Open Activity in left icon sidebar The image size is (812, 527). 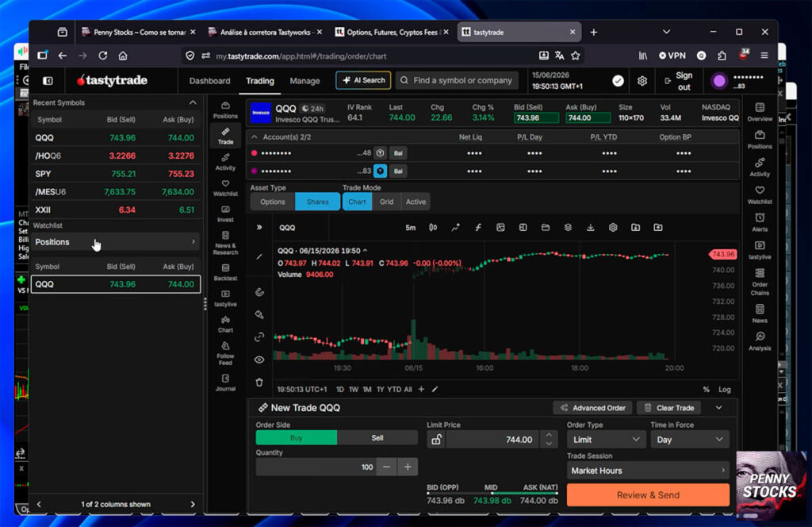coord(225,162)
